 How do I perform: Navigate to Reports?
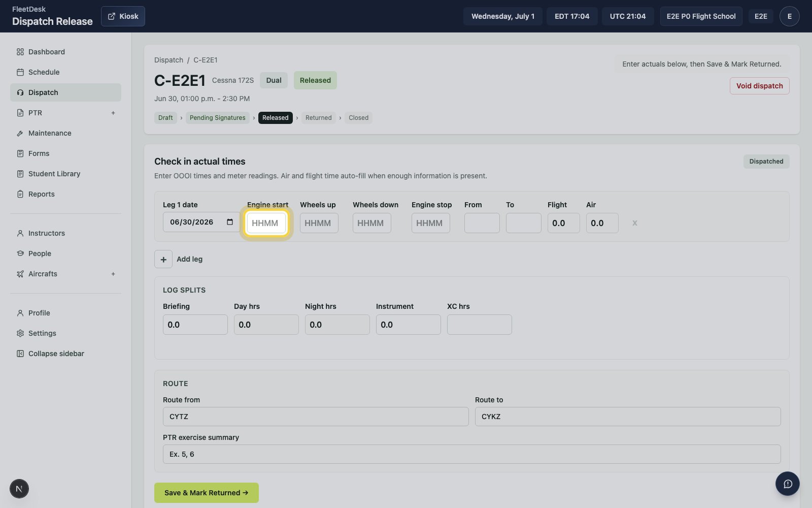pyautogui.click(x=65, y=194)
